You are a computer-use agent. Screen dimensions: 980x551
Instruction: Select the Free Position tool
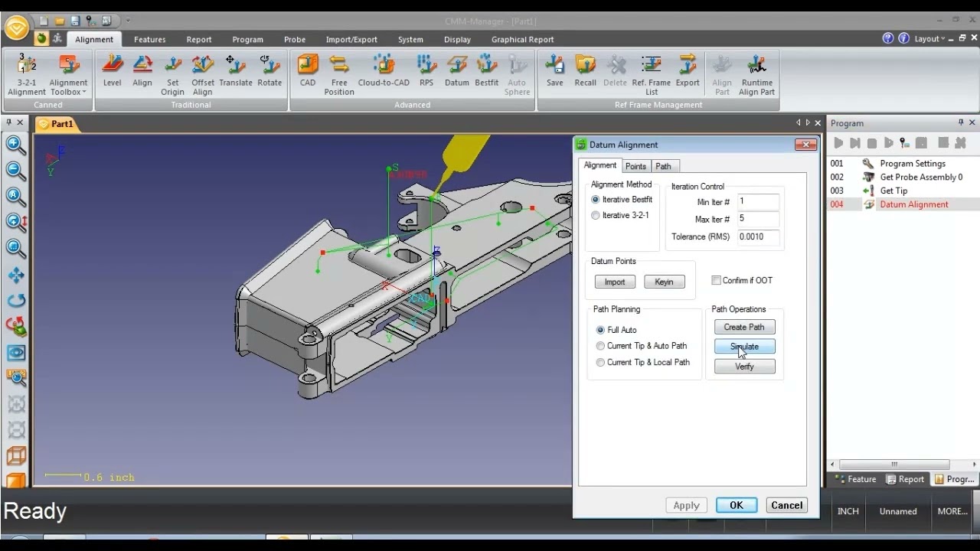339,75
